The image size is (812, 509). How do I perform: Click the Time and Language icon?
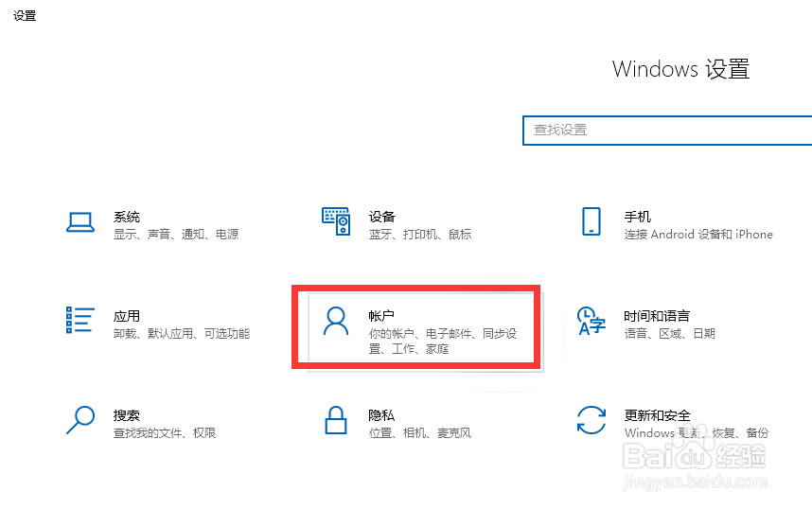point(591,321)
